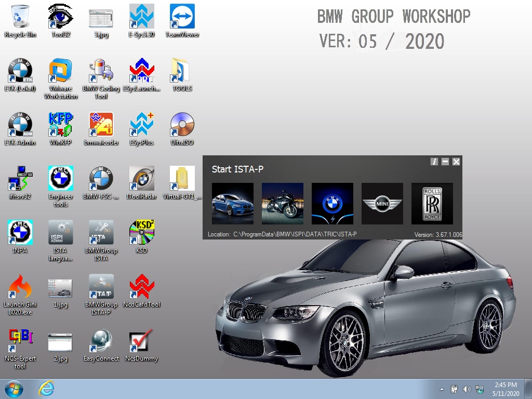Open the TOOLS folder
The height and width of the screenshot is (399, 532).
pyautogui.click(x=182, y=75)
